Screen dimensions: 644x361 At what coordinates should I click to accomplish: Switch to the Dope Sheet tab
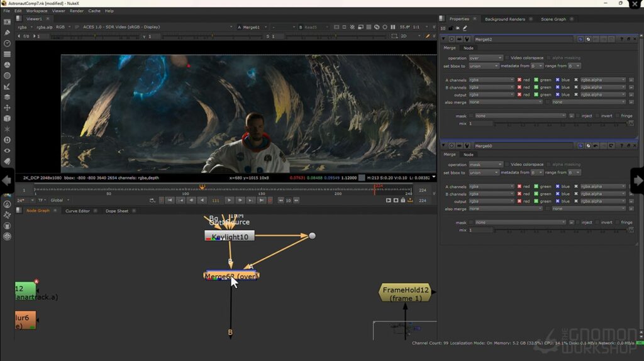pos(116,211)
